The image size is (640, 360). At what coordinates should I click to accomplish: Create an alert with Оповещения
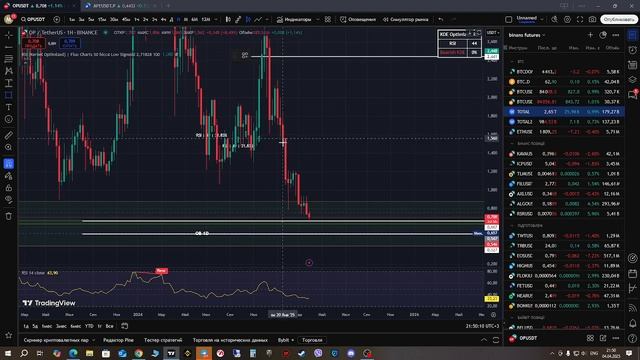(x=358, y=19)
